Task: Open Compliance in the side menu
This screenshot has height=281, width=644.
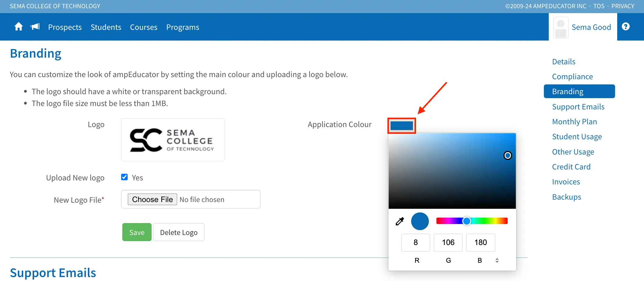Action: 572,76
